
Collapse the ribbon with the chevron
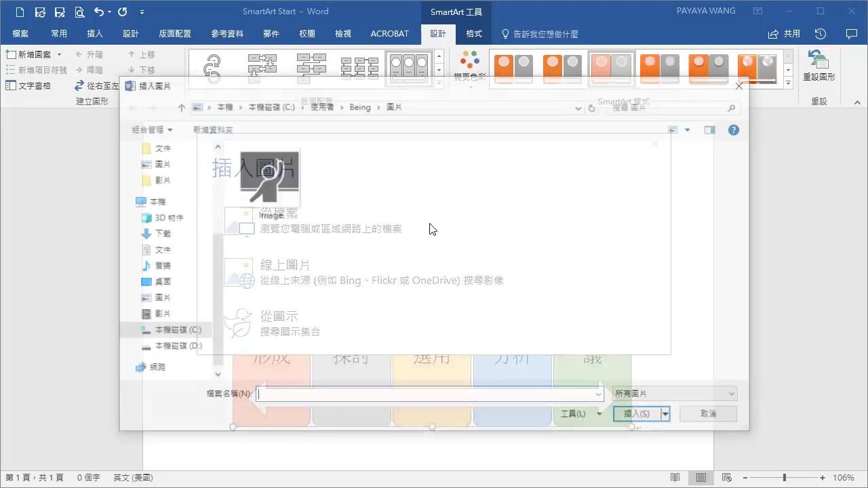[857, 102]
